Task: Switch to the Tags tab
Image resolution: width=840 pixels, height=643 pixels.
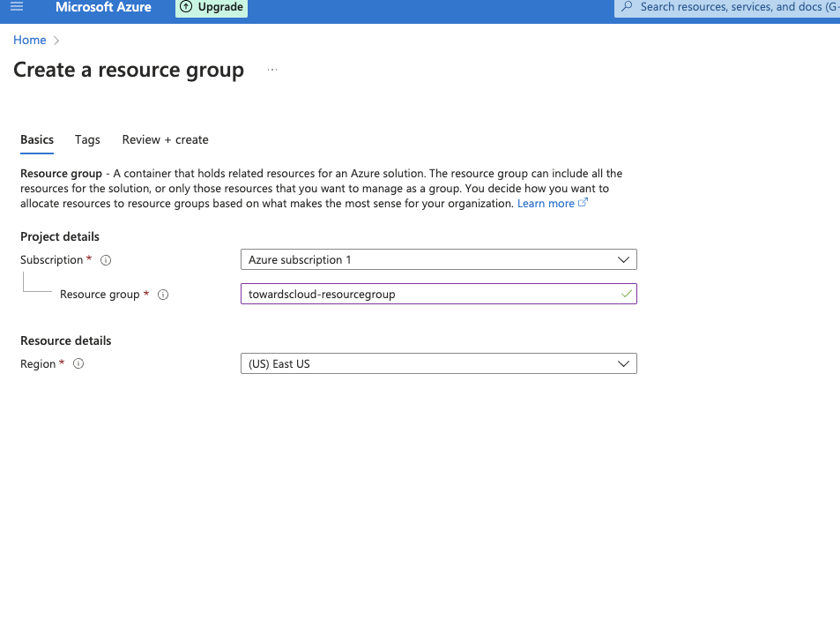Action: 87,140
